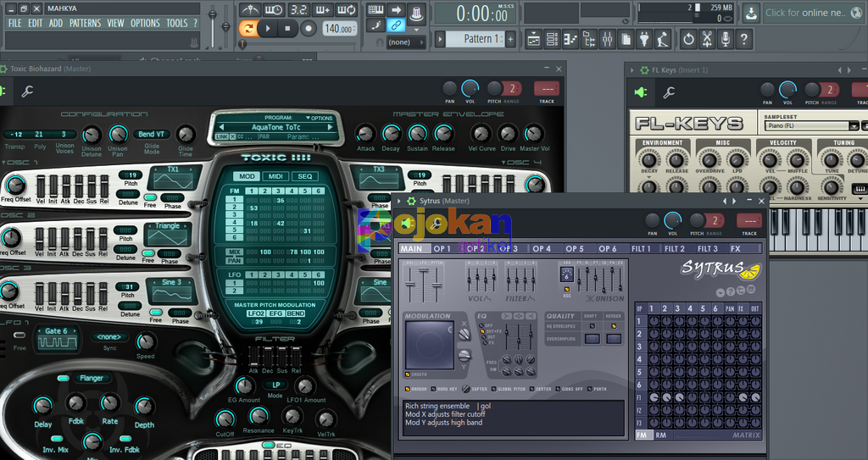Open the mixer view icon

coord(607,39)
